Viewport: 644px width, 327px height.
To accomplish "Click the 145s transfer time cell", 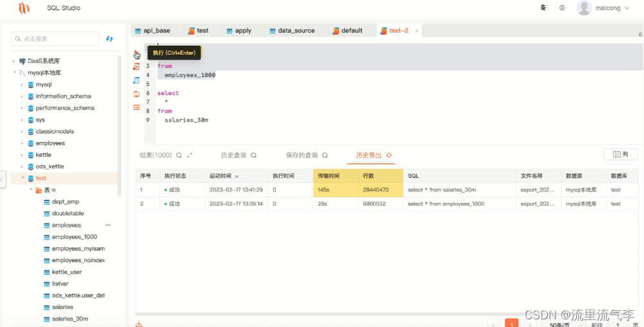I will point(336,190).
